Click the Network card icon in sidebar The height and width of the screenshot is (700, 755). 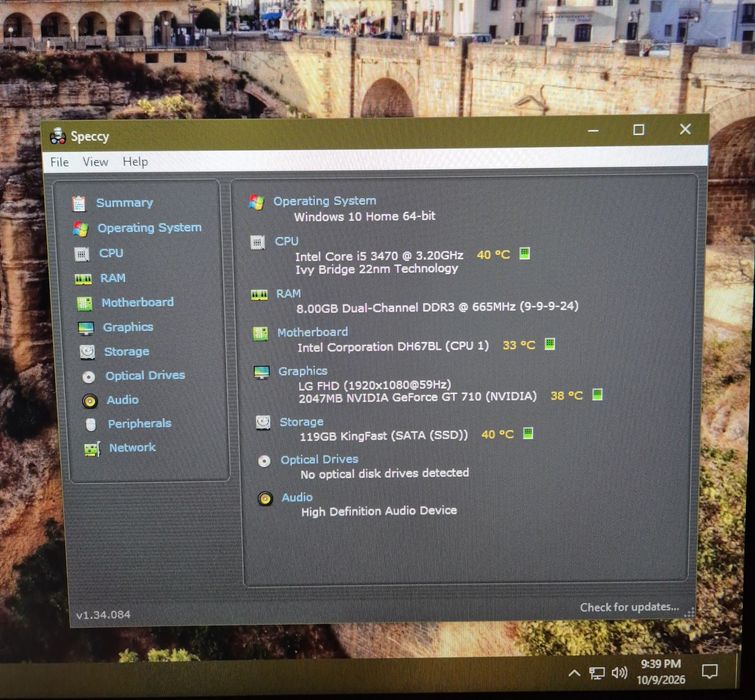(92, 449)
